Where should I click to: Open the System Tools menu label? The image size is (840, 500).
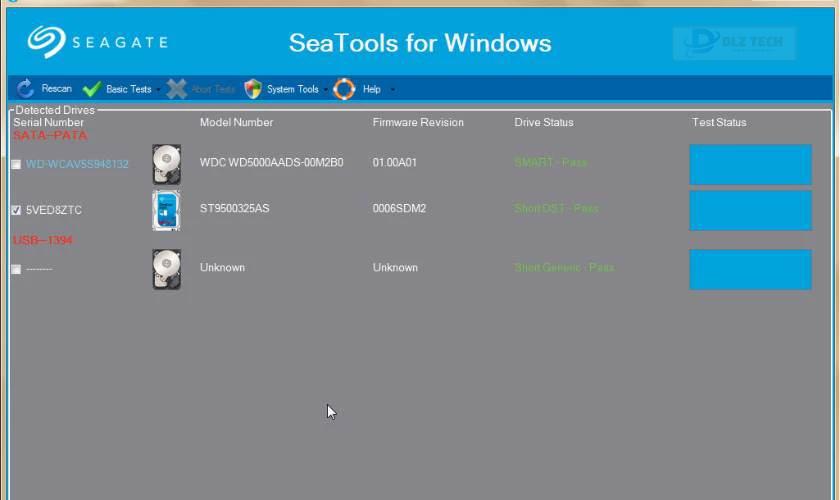[x=292, y=89]
